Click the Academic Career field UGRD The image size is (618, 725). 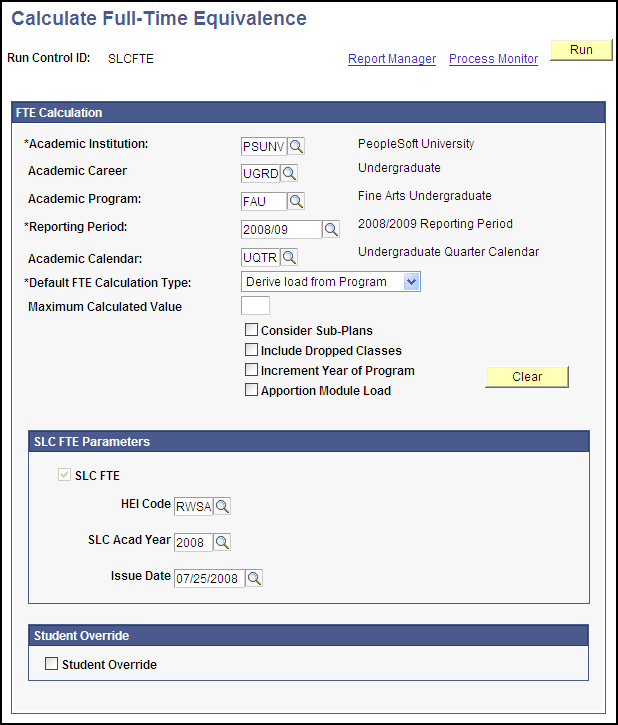(261, 173)
